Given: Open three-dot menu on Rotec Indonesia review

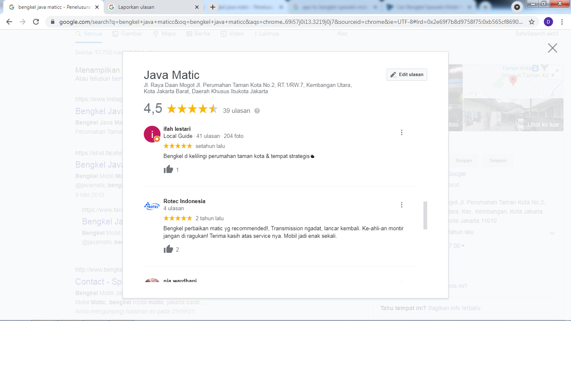Looking at the screenshot, I should tap(401, 205).
